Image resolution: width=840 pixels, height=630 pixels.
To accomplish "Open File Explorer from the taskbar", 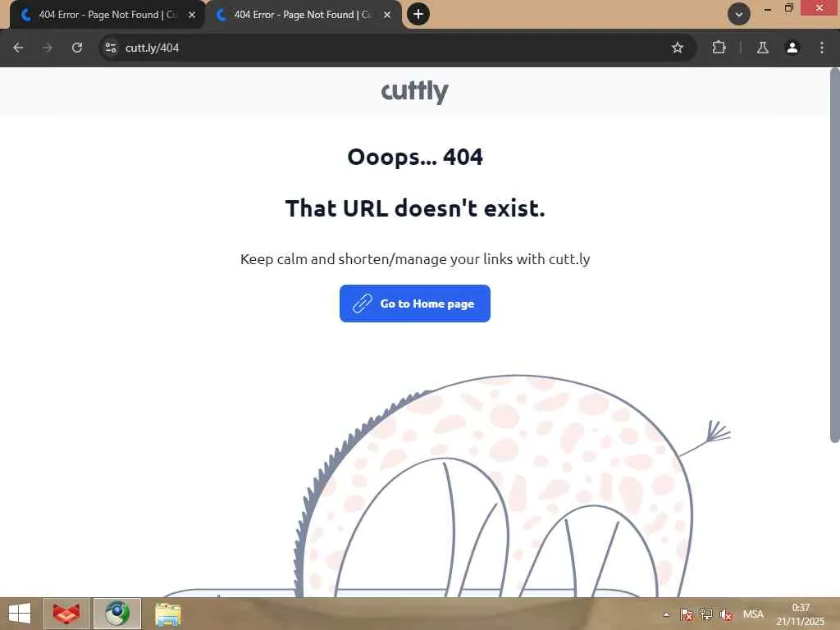I will coord(167,614).
